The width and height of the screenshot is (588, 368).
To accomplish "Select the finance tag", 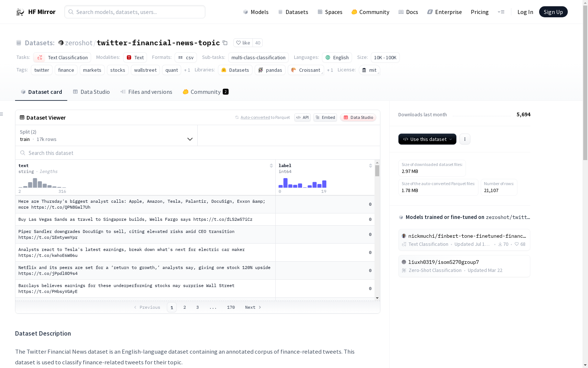I will coord(66,70).
